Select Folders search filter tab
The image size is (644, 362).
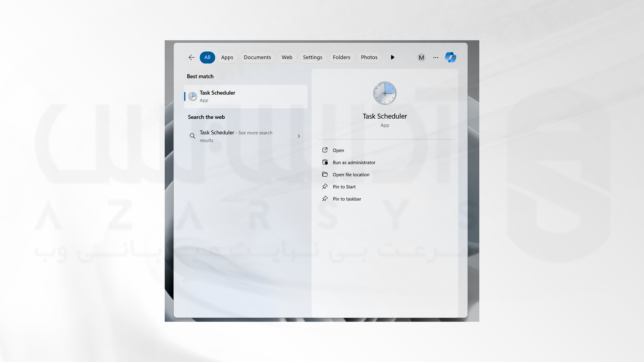click(341, 57)
